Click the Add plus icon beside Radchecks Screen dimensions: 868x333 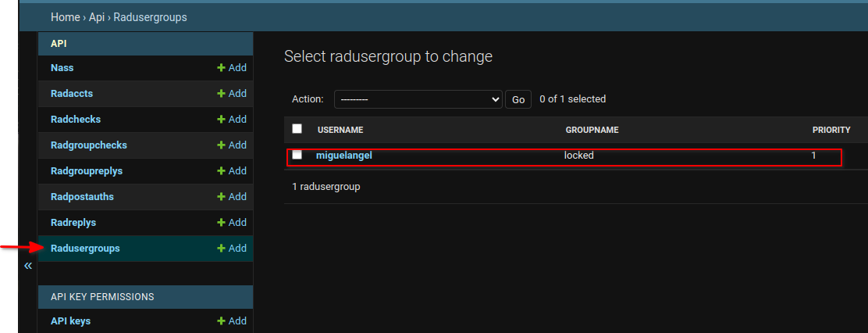(222, 119)
